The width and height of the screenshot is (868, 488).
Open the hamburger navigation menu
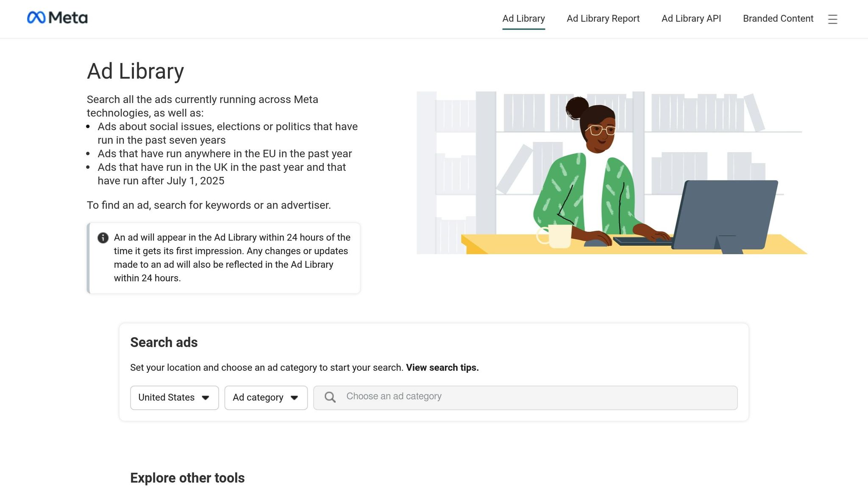pos(832,19)
